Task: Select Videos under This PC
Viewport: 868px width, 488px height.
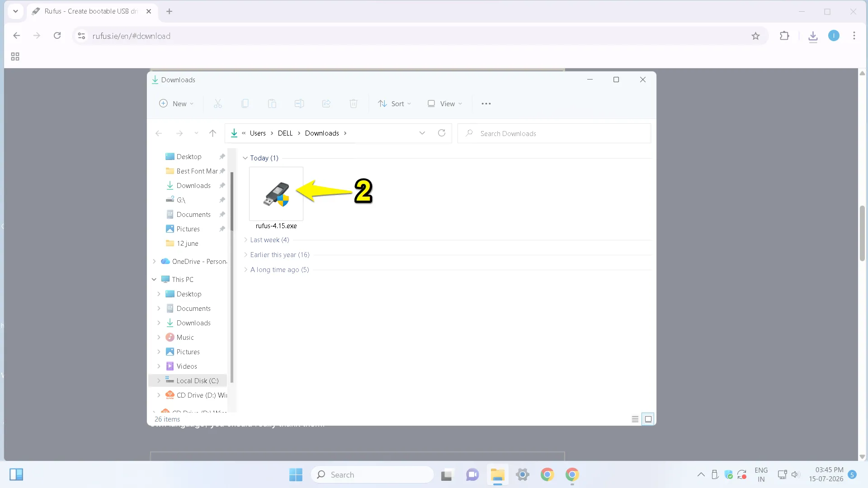Action: click(187, 366)
